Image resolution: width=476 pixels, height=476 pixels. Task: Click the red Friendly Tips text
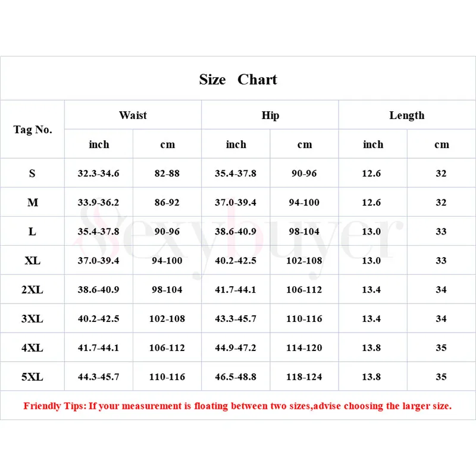pyautogui.click(x=237, y=406)
